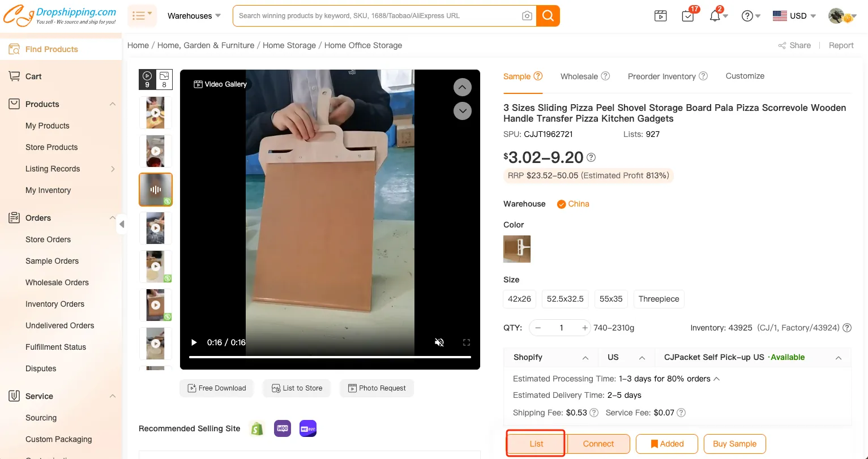The width and height of the screenshot is (868, 459).
Task: Click the orange search magnifier button
Action: [x=548, y=16]
